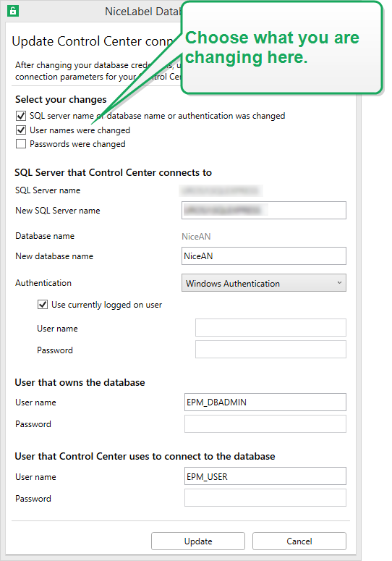Click the New SQL Server name field
Screen dimensions: 392x561
[264, 210]
